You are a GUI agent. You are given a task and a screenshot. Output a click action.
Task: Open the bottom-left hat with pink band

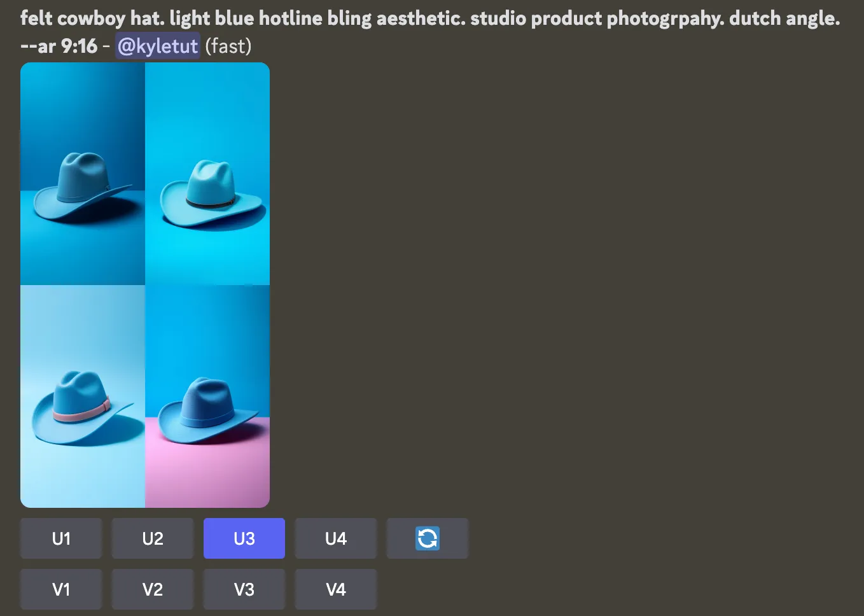point(83,396)
